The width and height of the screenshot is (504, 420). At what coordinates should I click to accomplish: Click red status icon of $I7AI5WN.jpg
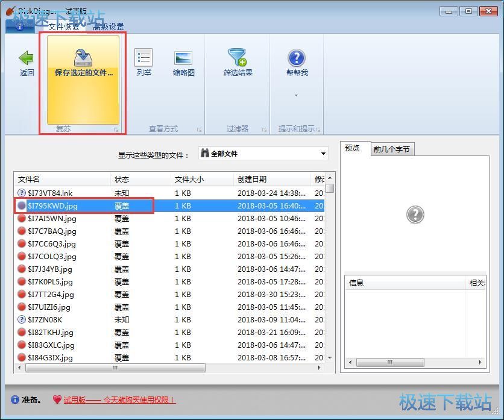tap(22, 218)
